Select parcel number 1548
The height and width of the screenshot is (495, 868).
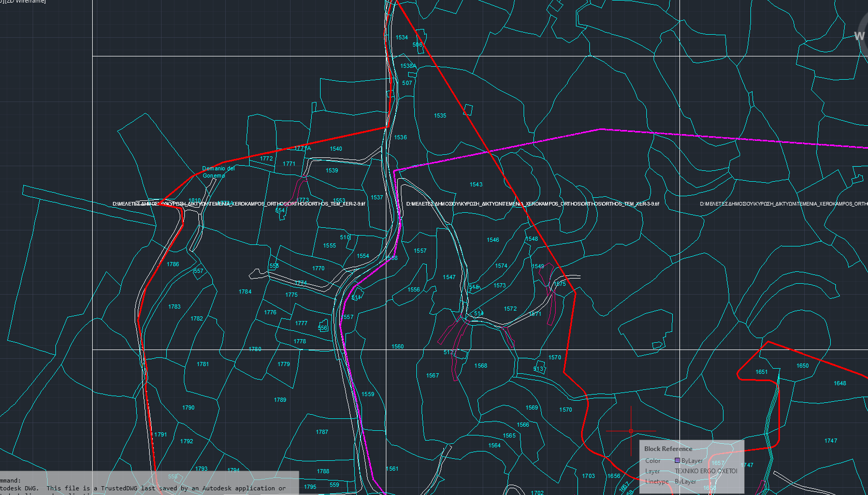click(x=531, y=239)
